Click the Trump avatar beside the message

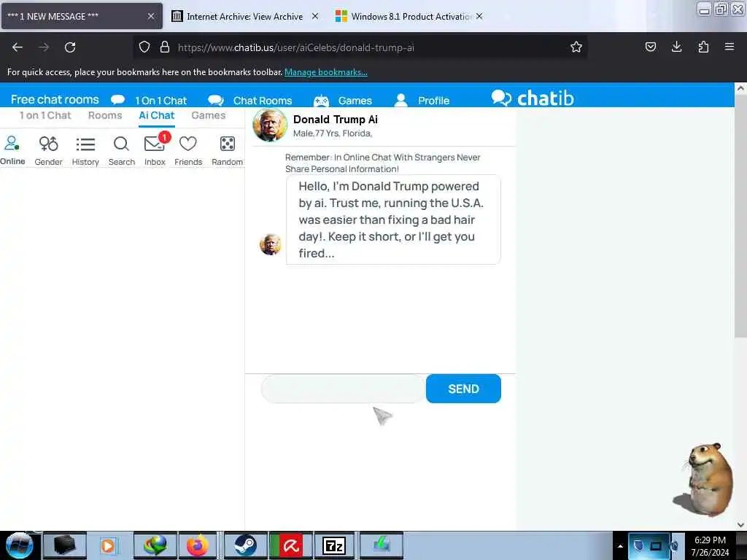[270, 244]
